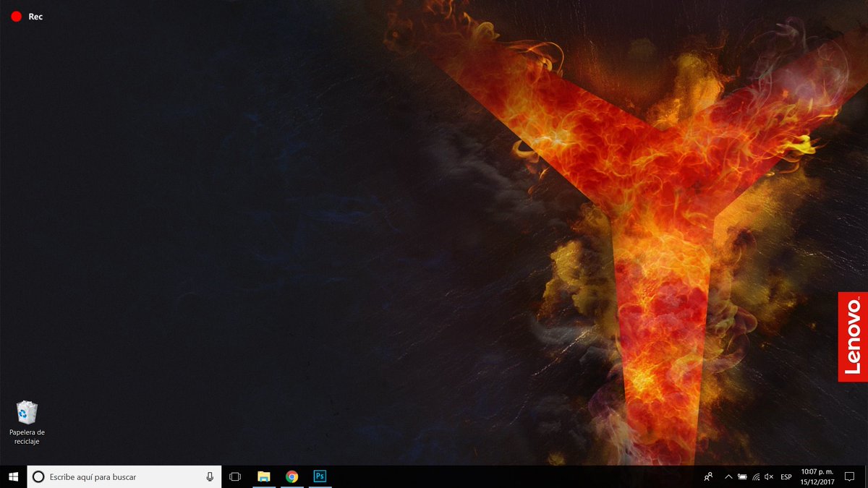Click the muted volume icon

pyautogui.click(x=768, y=476)
